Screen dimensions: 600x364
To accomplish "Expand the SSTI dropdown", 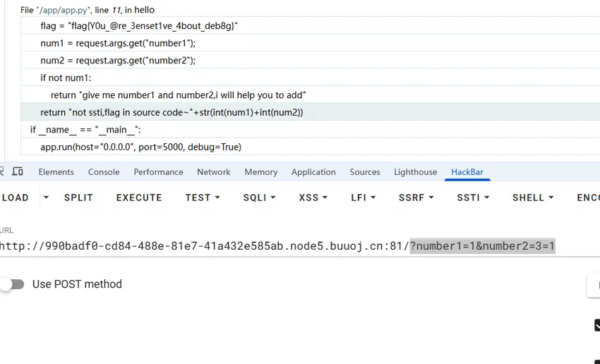I will tap(473, 198).
